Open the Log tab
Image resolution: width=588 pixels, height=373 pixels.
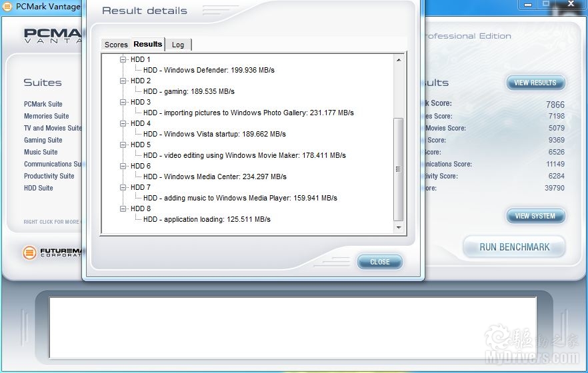(x=178, y=45)
